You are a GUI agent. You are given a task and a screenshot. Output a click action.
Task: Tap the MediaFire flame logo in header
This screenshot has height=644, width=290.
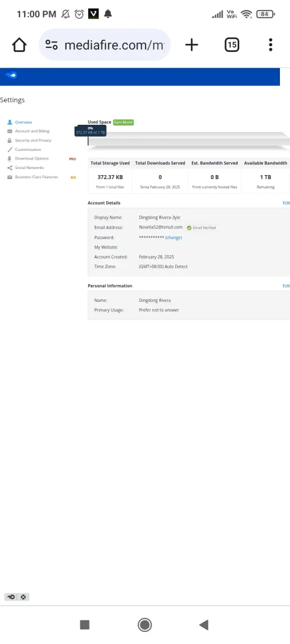11,75
